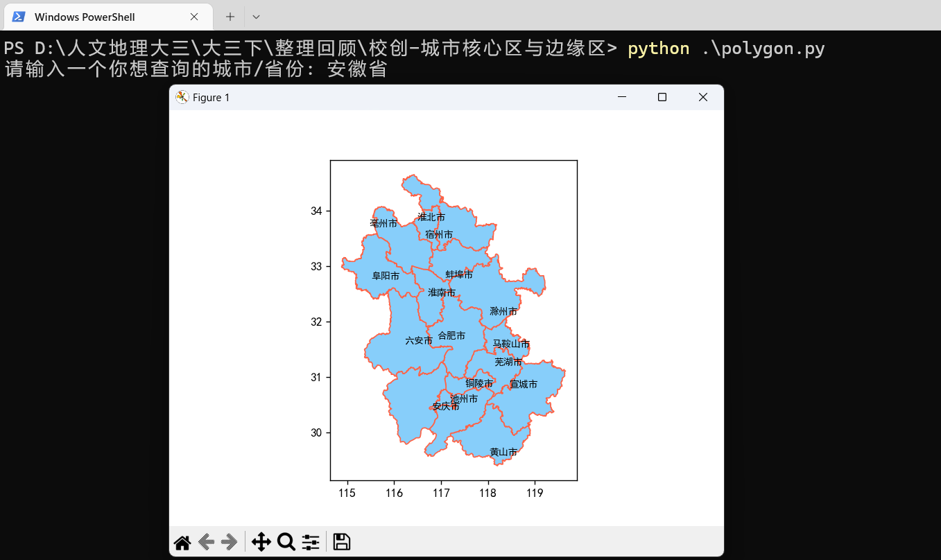Click the y-axis tick label 30
Viewport: 941px width, 560px height.
[317, 432]
